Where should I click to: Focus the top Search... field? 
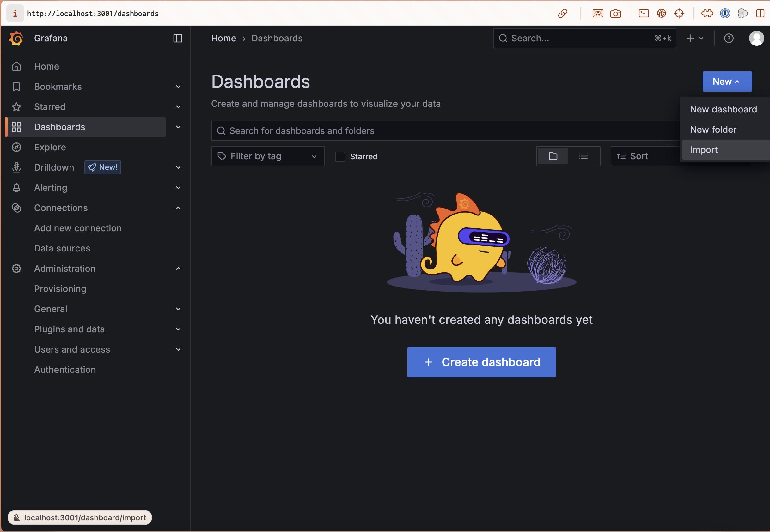(584, 38)
